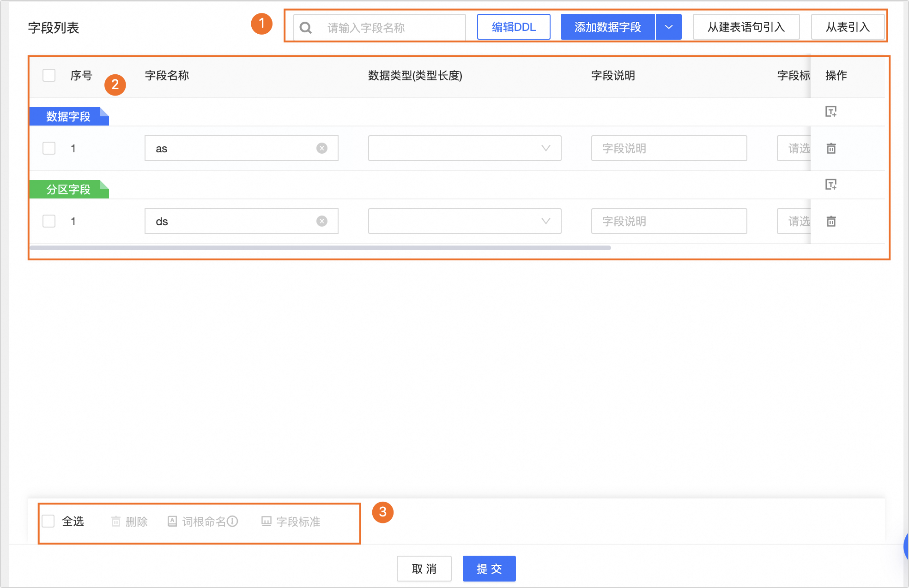Tick the checkbox for 'as' row

coord(49,148)
